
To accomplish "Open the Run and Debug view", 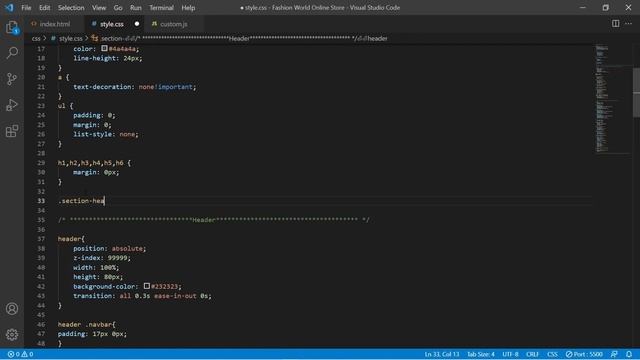I will (12, 105).
